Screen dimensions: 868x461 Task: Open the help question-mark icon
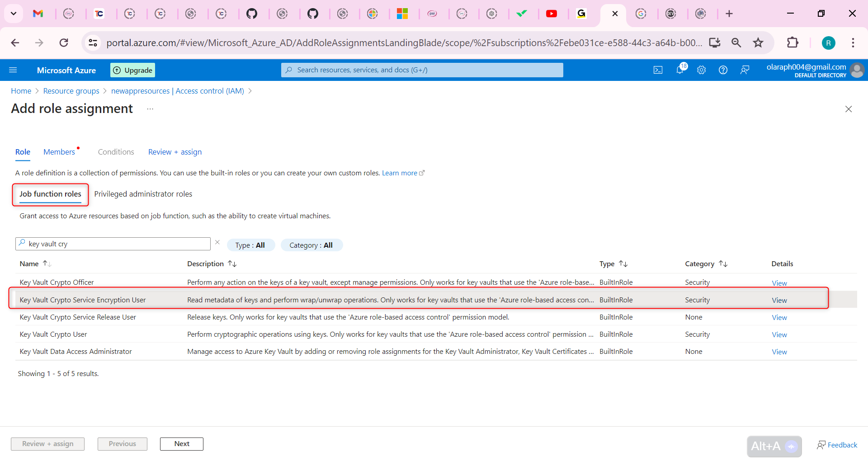tap(723, 70)
